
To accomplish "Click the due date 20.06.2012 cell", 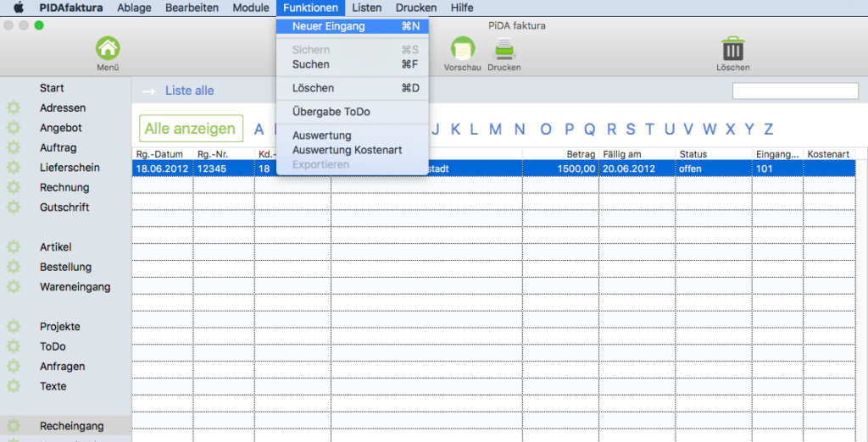I will pos(637,169).
